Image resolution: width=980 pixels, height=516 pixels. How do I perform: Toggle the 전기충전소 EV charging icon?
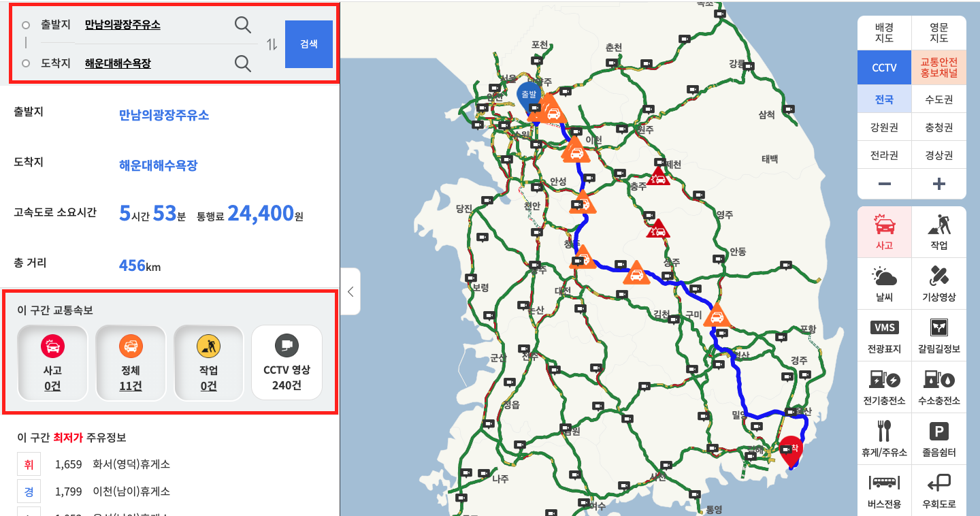884,387
